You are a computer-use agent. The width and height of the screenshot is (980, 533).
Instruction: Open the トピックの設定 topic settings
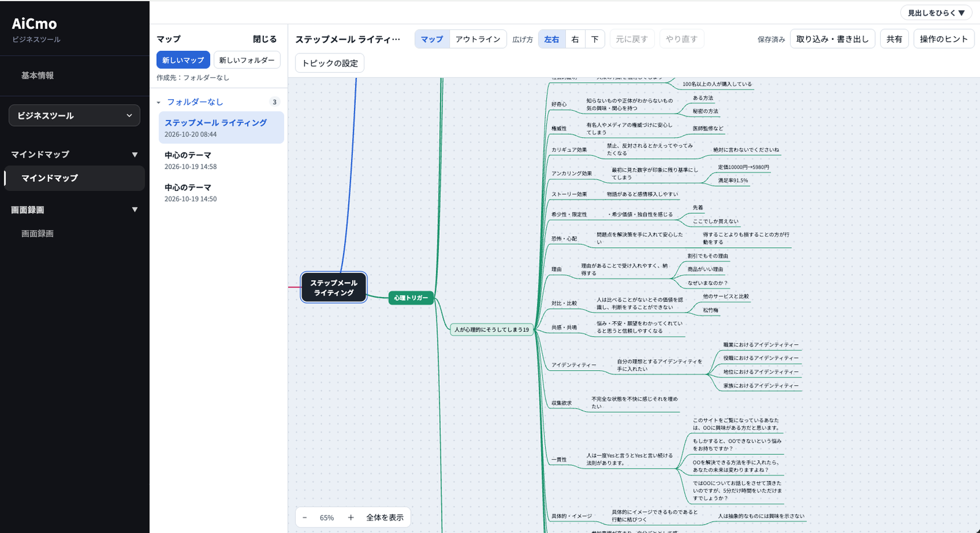(x=330, y=63)
